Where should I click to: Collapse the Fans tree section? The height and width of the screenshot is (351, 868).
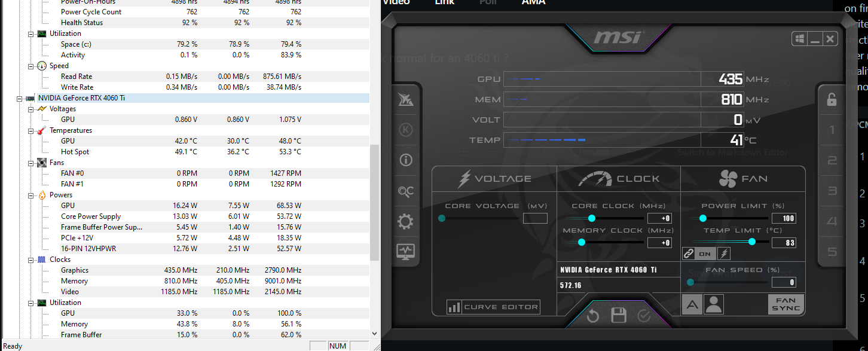tap(31, 163)
